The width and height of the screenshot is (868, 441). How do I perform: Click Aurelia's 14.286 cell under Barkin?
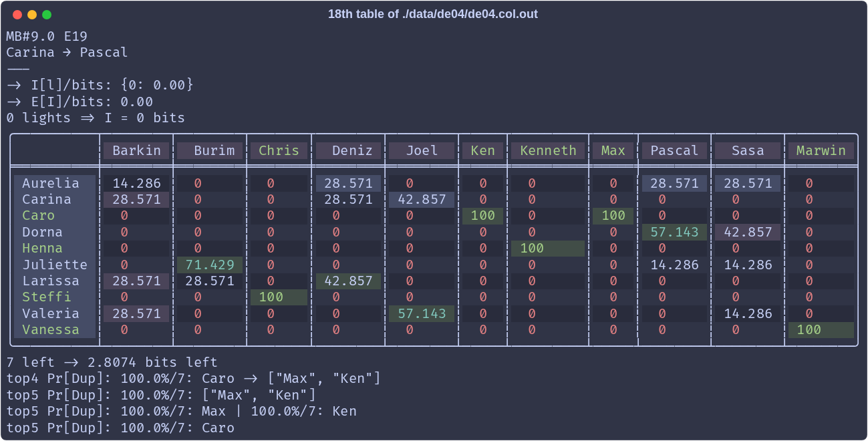(x=136, y=183)
